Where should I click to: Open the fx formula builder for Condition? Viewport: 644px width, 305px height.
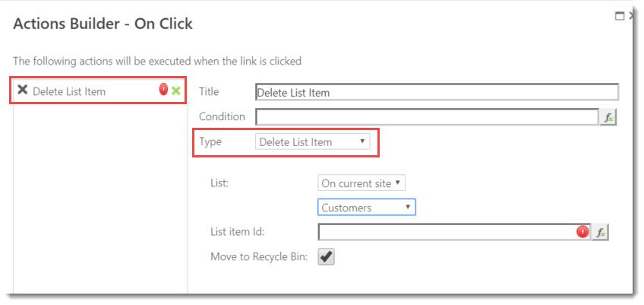tap(609, 117)
